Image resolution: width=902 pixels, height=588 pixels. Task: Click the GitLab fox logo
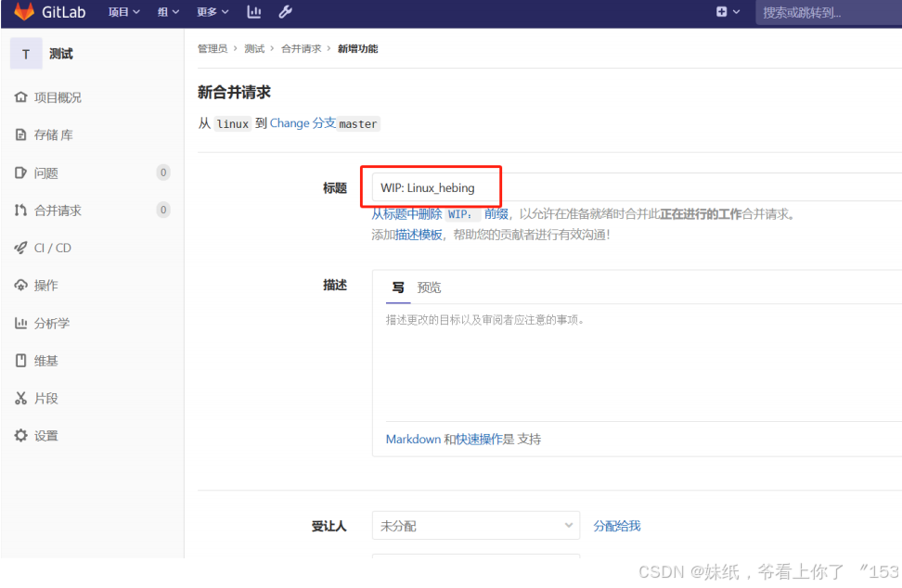(x=24, y=11)
